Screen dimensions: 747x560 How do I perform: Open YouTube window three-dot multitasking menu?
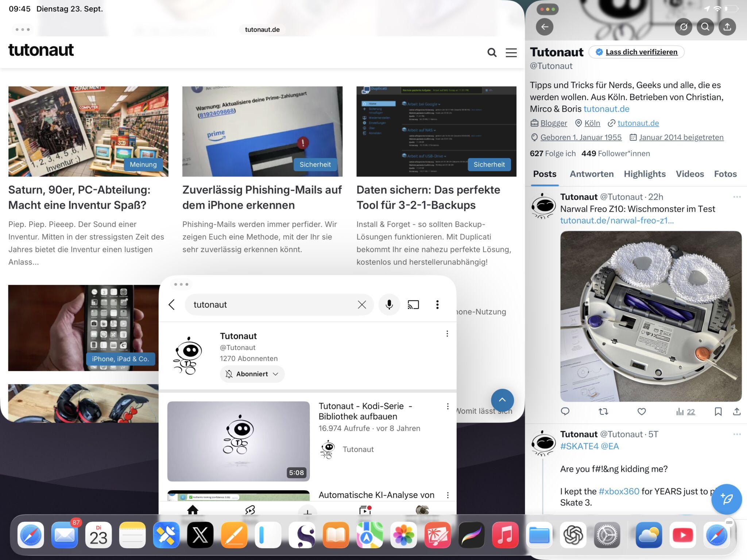(x=181, y=284)
